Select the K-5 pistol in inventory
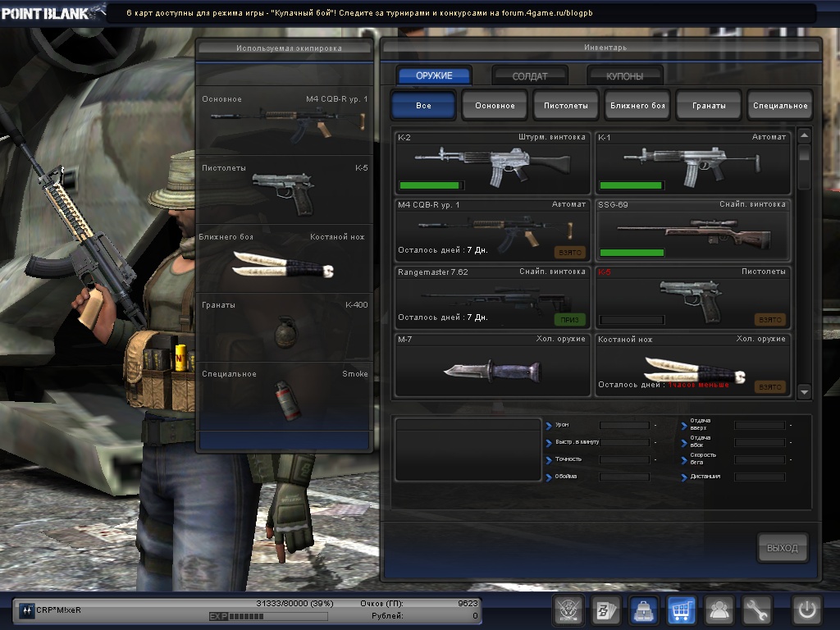The image size is (840, 630). (x=692, y=297)
